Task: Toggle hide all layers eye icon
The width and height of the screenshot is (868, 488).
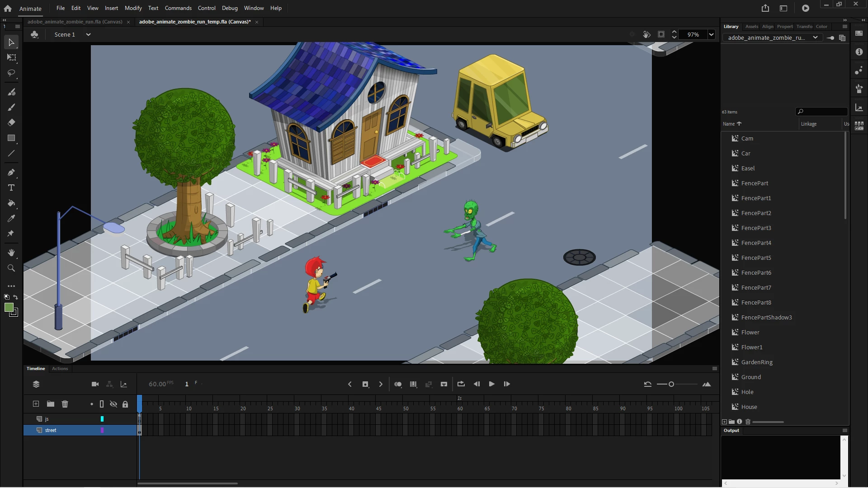Action: tap(113, 404)
